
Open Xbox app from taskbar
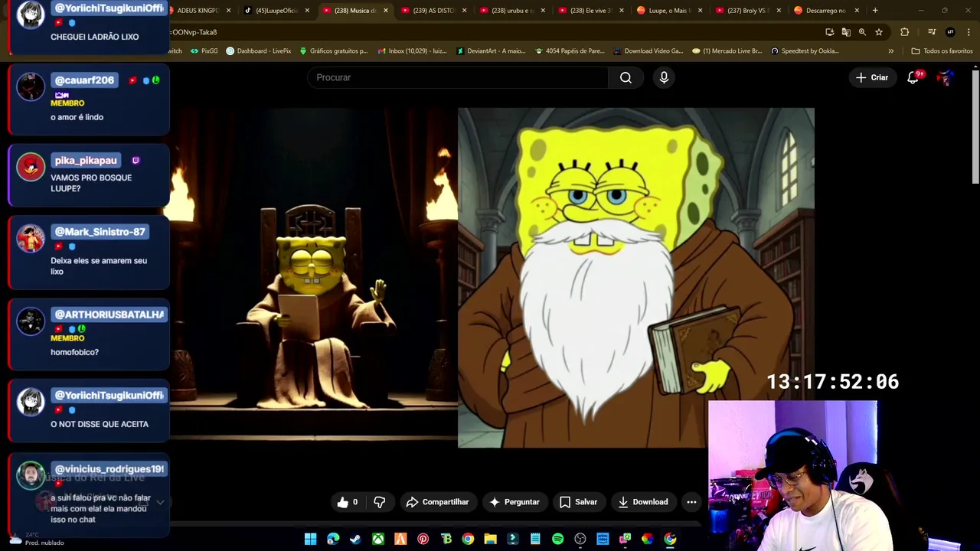(378, 539)
